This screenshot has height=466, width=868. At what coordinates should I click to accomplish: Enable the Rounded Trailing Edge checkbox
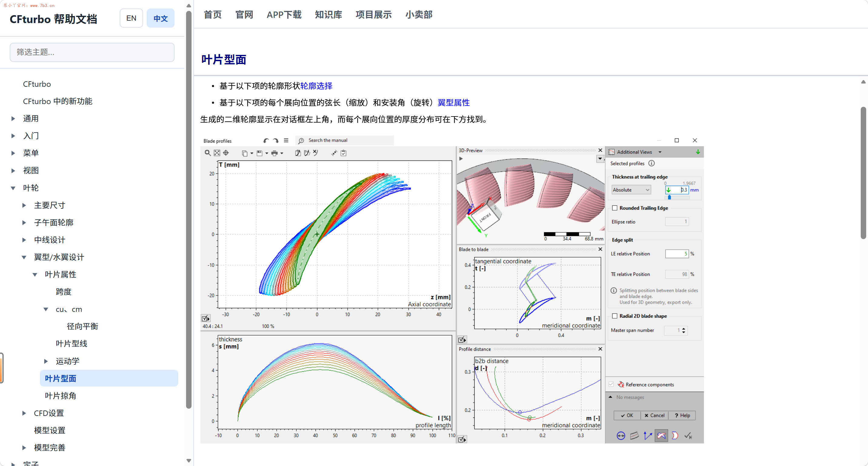[615, 208]
